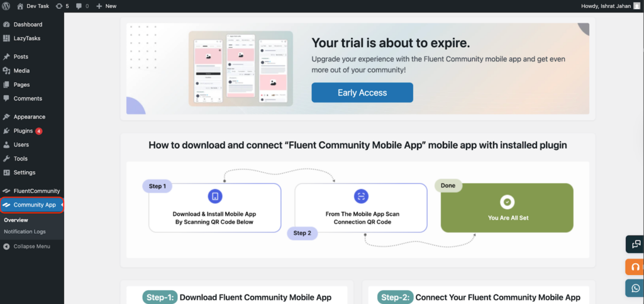
Task: Open the floating chat bubbles widget
Action: pos(636,244)
